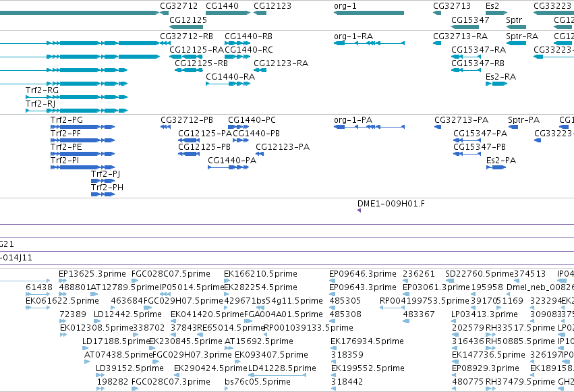The width and height of the screenshot is (574, 392).
Task: Select the FGC028C07.3prime EST label
Action: (x=171, y=382)
